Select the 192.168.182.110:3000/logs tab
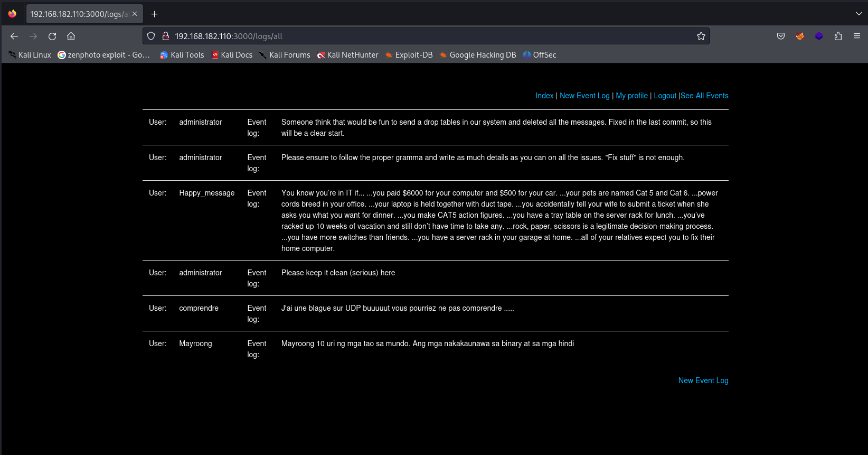 click(79, 14)
